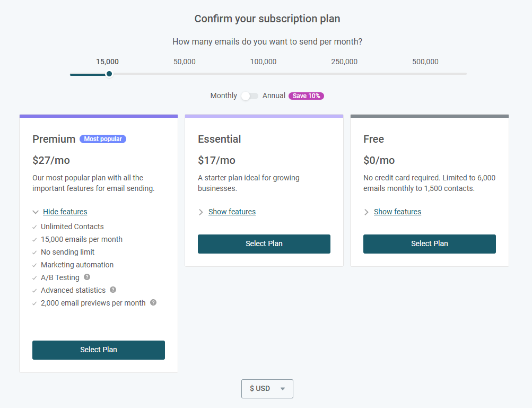Expand Free plan's Show features
The width and height of the screenshot is (532, 409).
click(397, 212)
